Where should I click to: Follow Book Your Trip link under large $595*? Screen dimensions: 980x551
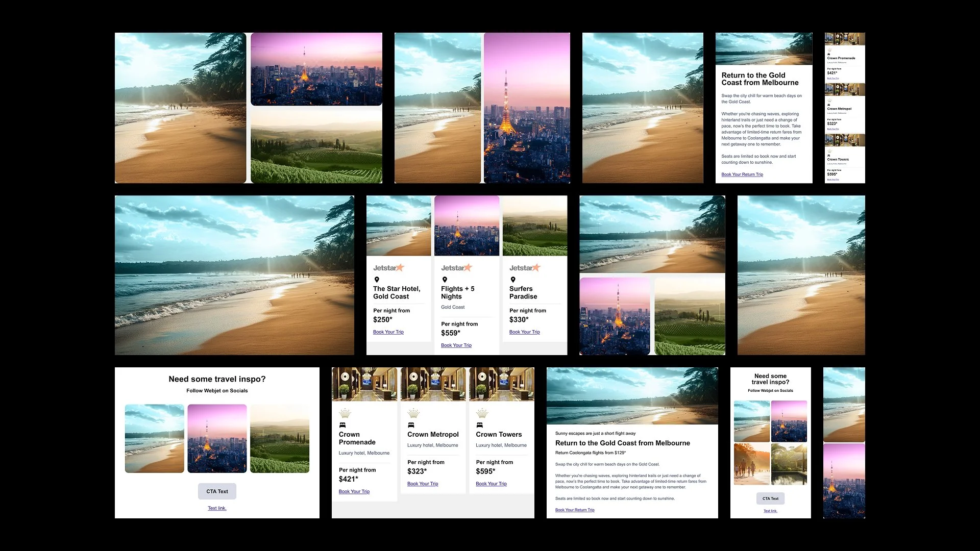click(492, 484)
